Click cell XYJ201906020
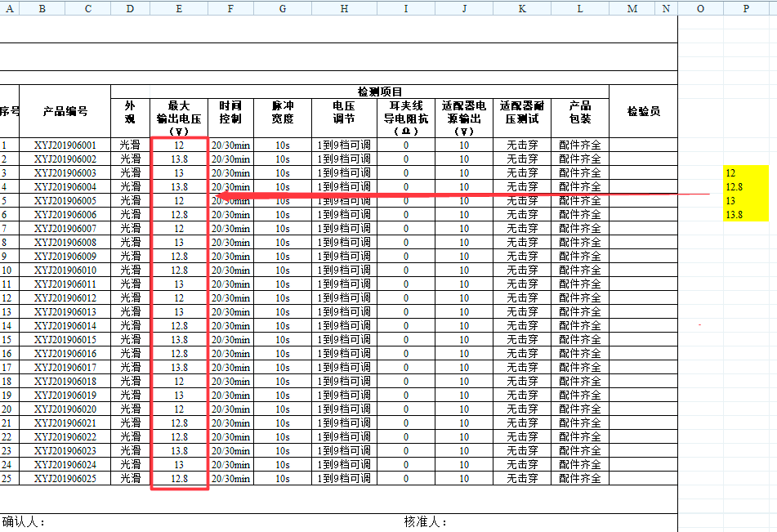 65,409
